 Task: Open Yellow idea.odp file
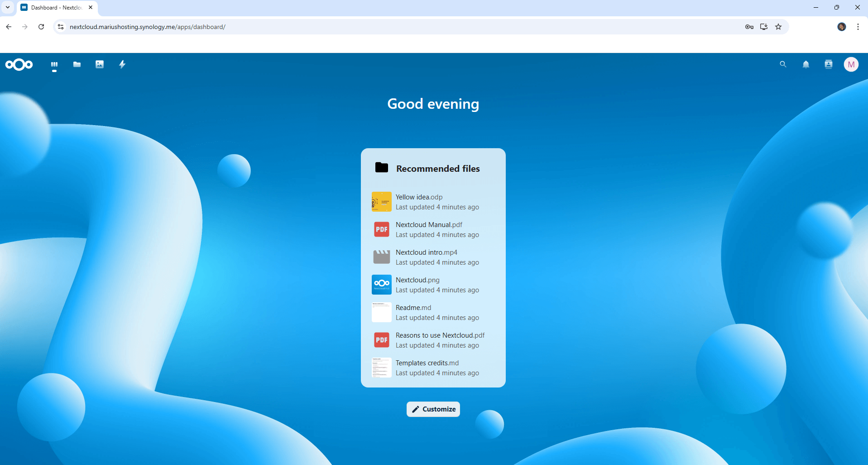coord(419,197)
